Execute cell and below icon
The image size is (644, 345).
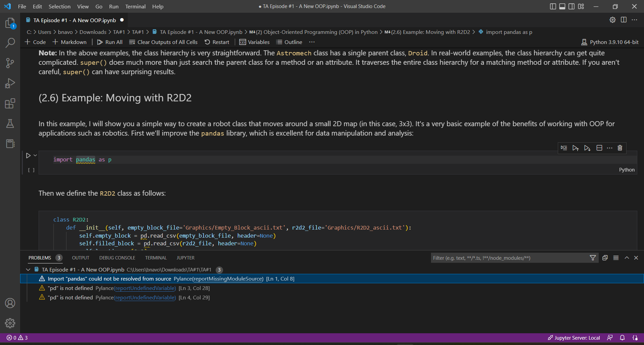pos(587,148)
